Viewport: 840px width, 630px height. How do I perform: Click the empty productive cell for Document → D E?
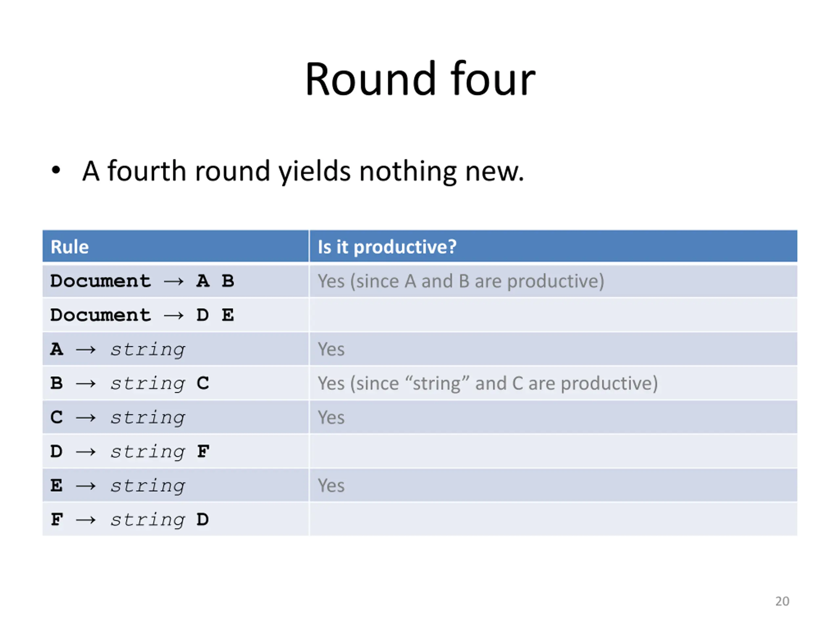pos(553,315)
